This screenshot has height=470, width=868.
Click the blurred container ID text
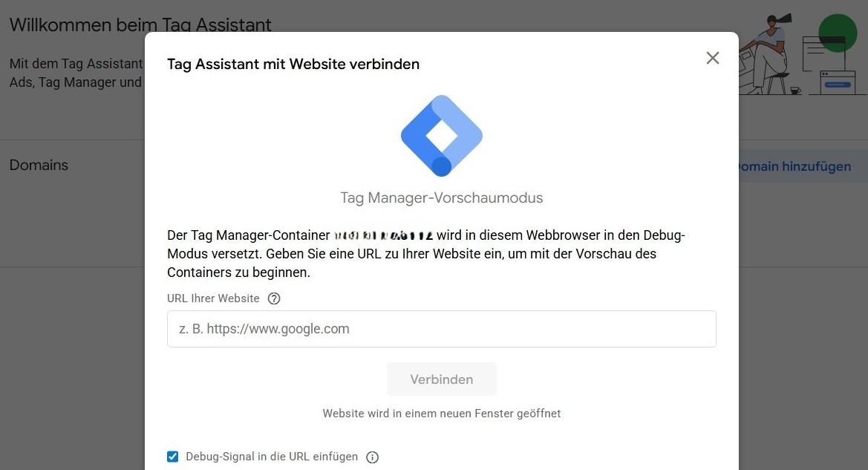click(383, 236)
